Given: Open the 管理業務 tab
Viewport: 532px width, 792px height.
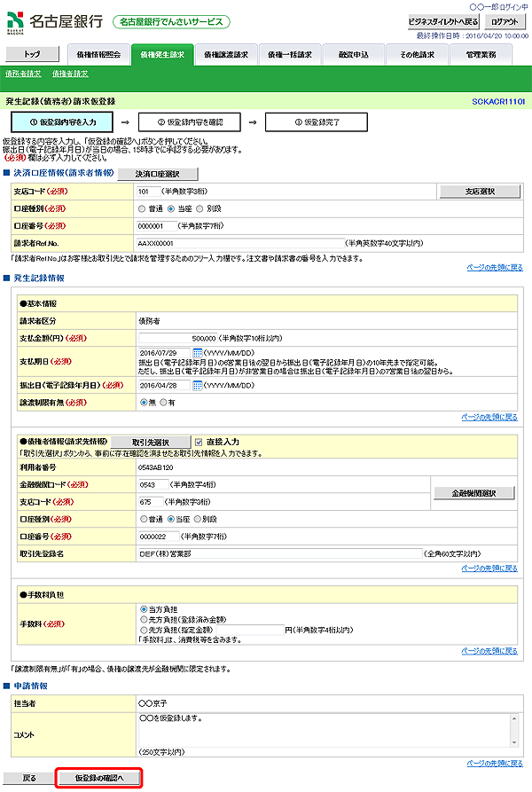Looking at the screenshot, I should pos(481,55).
